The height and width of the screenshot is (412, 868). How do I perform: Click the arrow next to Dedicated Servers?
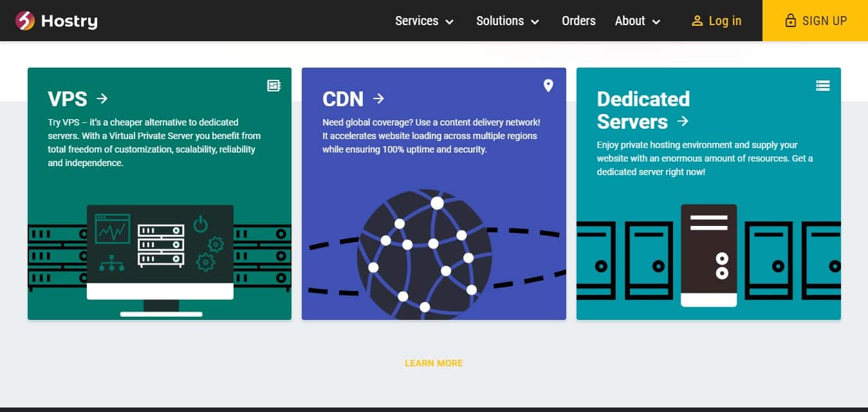[683, 121]
